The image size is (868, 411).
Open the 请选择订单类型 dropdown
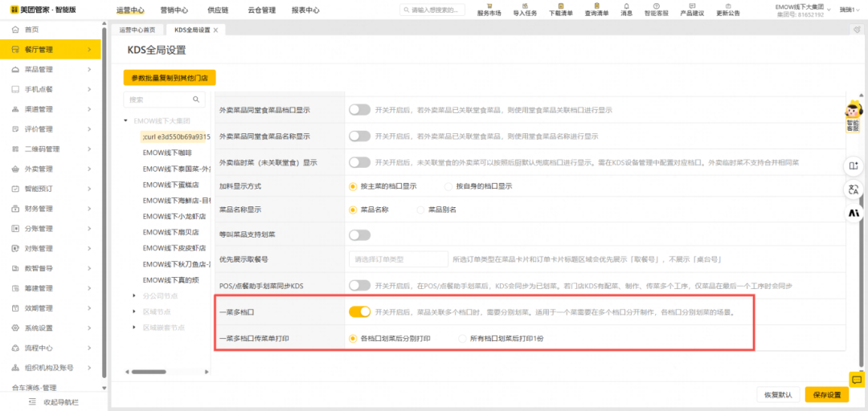click(x=398, y=259)
